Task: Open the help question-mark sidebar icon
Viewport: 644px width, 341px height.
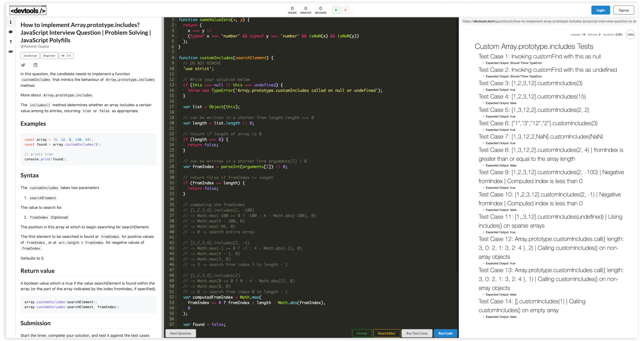Action: click(11, 42)
